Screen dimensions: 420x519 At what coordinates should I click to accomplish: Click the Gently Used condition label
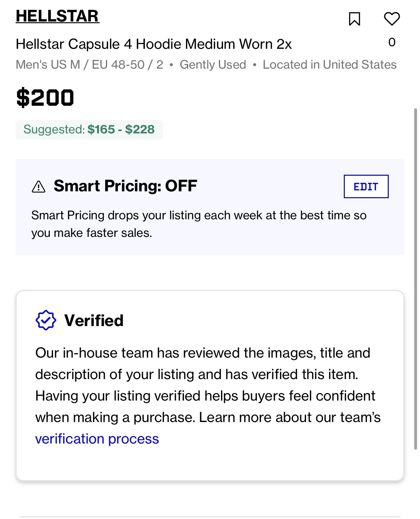(213, 65)
